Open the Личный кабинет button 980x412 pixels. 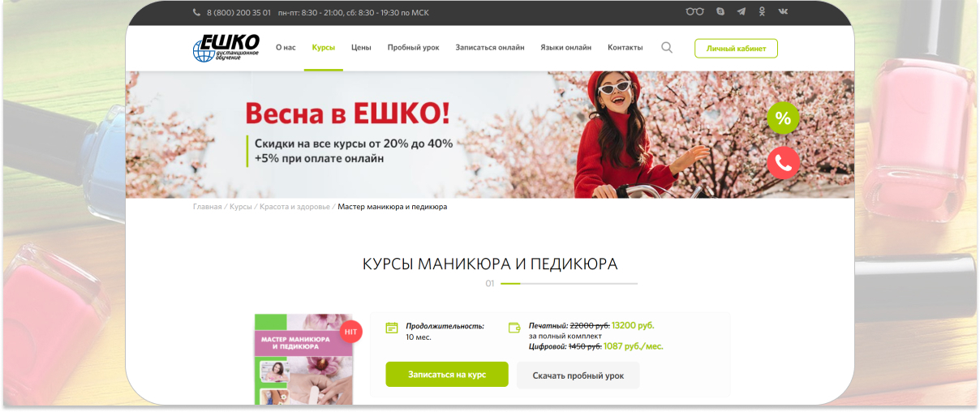click(736, 49)
